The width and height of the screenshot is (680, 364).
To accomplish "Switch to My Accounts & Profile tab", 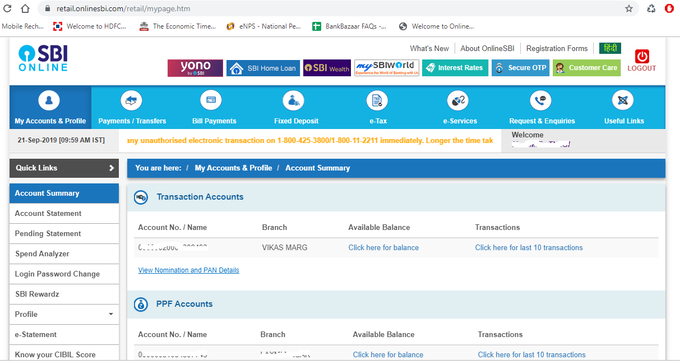I will point(50,108).
